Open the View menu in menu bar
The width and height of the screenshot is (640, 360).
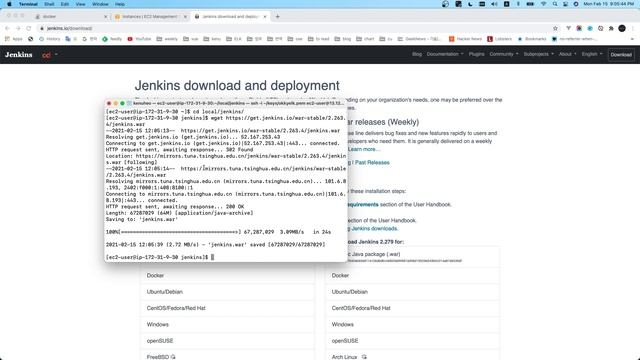point(80,4)
